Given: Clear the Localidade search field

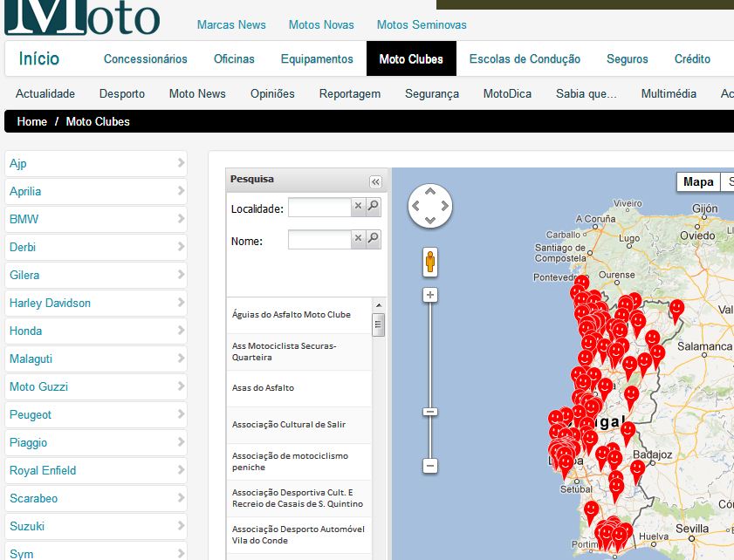Looking at the screenshot, I should click(x=358, y=207).
